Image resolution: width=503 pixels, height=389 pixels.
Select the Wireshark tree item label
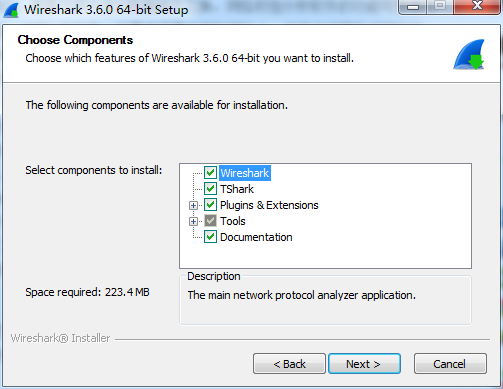(x=245, y=173)
